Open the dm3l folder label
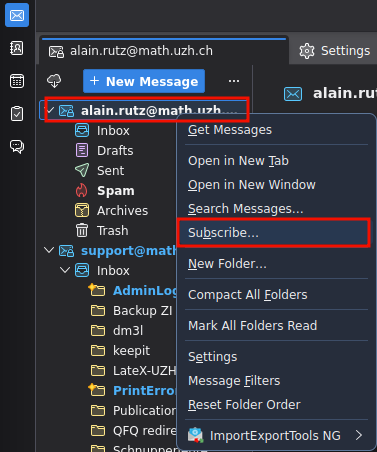Viewport: 377px width, 452px height. coord(128,331)
